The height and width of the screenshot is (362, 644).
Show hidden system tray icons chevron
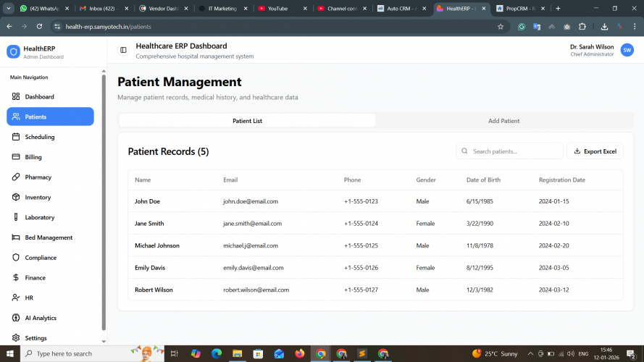[x=530, y=354]
